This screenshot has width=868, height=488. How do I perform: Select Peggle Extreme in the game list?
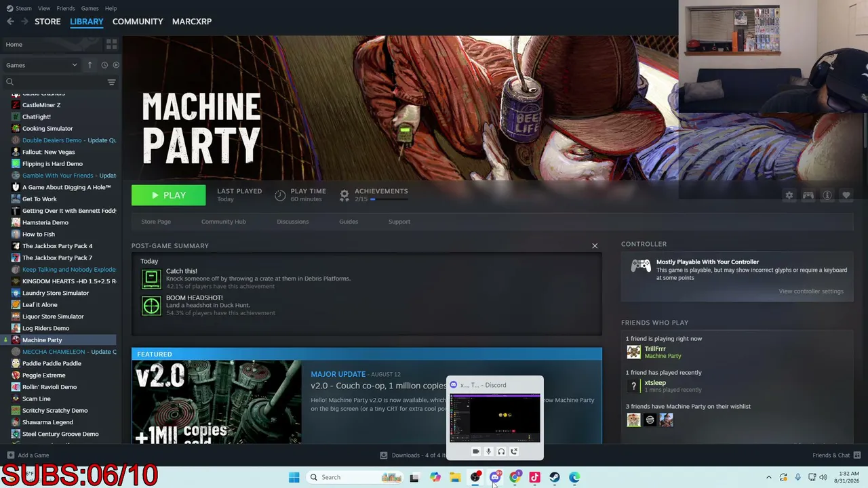pos(44,375)
